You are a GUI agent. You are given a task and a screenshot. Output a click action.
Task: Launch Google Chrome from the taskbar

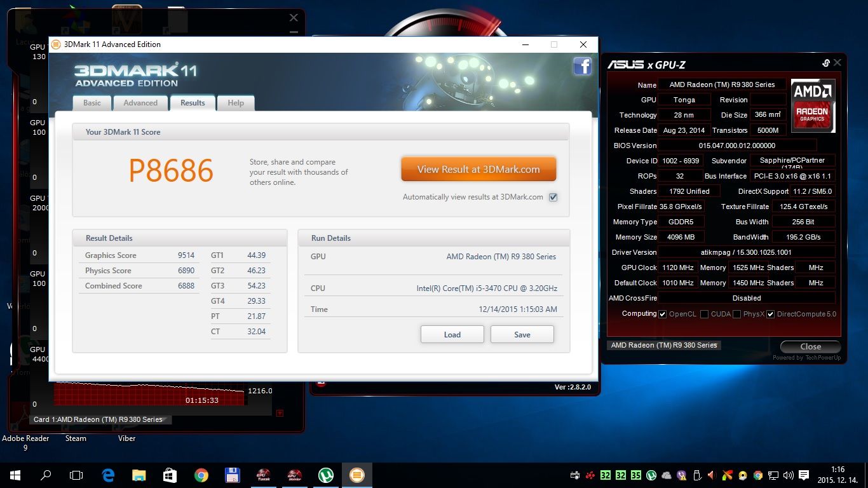(201, 475)
